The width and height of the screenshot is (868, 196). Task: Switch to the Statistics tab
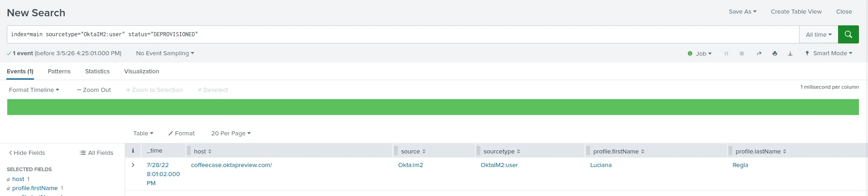[x=97, y=72]
